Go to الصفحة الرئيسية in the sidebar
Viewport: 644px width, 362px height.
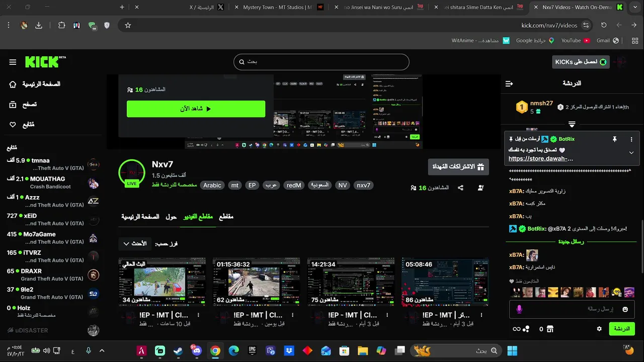[35, 84]
